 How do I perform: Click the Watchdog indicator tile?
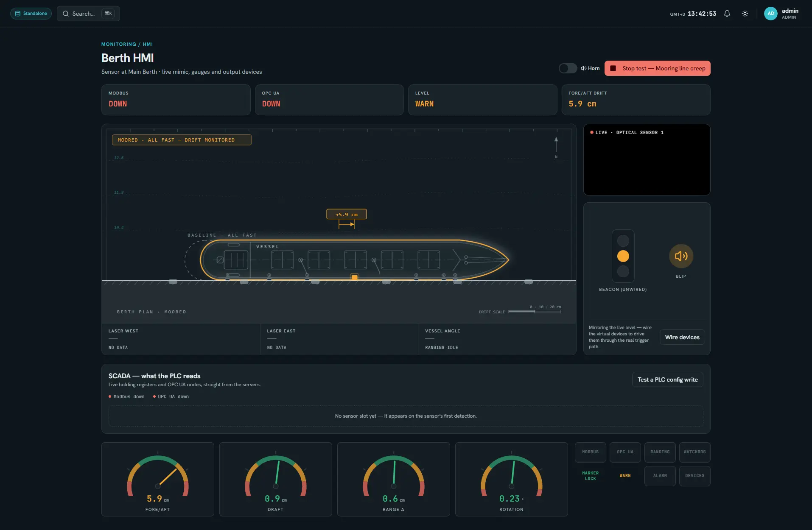(x=694, y=452)
